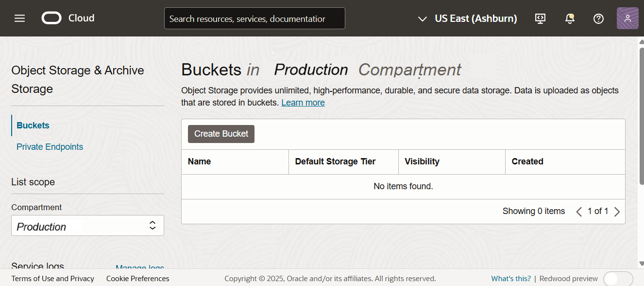Expand the US East (Ashburn) region selector

[467, 18]
